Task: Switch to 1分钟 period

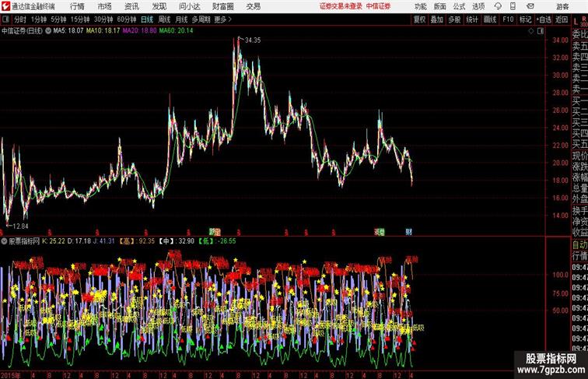Action: point(39,19)
